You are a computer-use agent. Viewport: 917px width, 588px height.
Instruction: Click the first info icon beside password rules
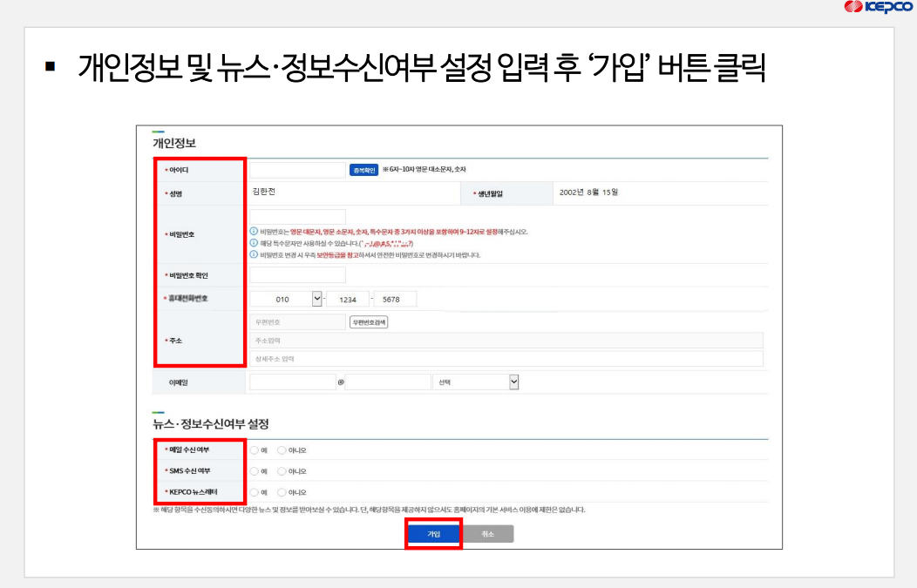[x=254, y=231]
